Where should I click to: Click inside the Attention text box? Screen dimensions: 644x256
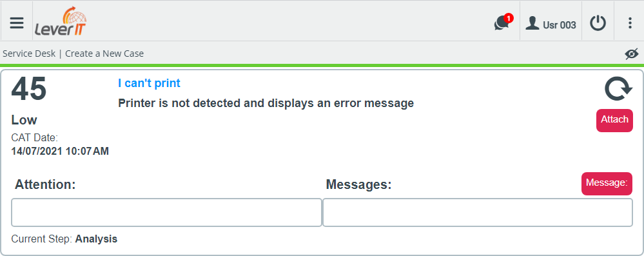(x=166, y=212)
